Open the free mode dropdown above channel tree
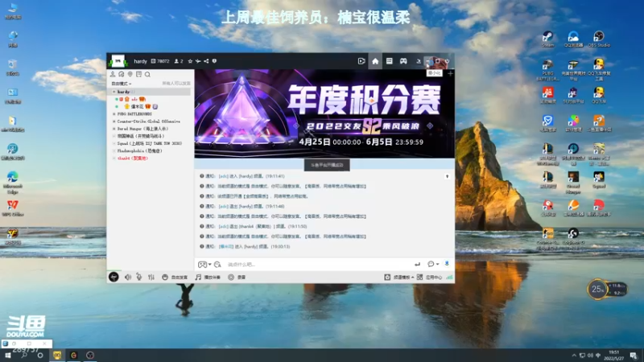The image size is (644, 362). [x=122, y=84]
